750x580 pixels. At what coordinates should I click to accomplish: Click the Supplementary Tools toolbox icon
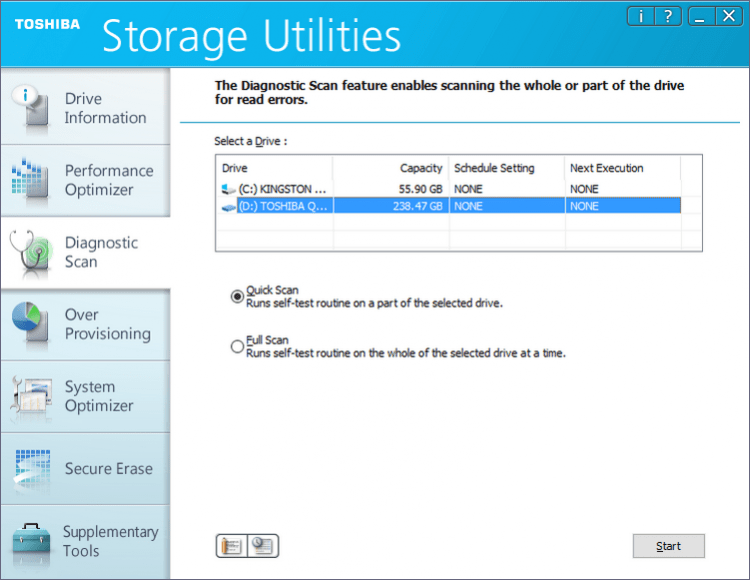pyautogui.click(x=30, y=541)
